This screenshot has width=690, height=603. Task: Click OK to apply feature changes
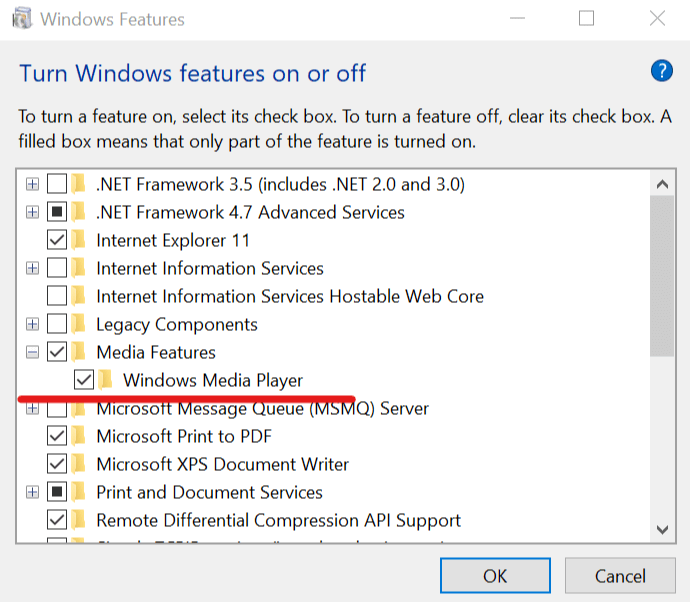pyautogui.click(x=495, y=575)
